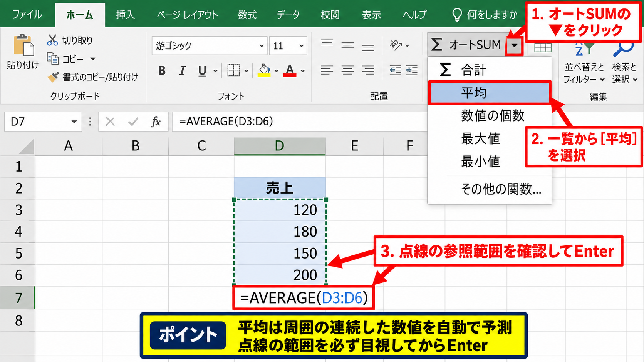Open the AutoSUM dropdown arrow
The height and width of the screenshot is (362, 644).
(x=514, y=45)
